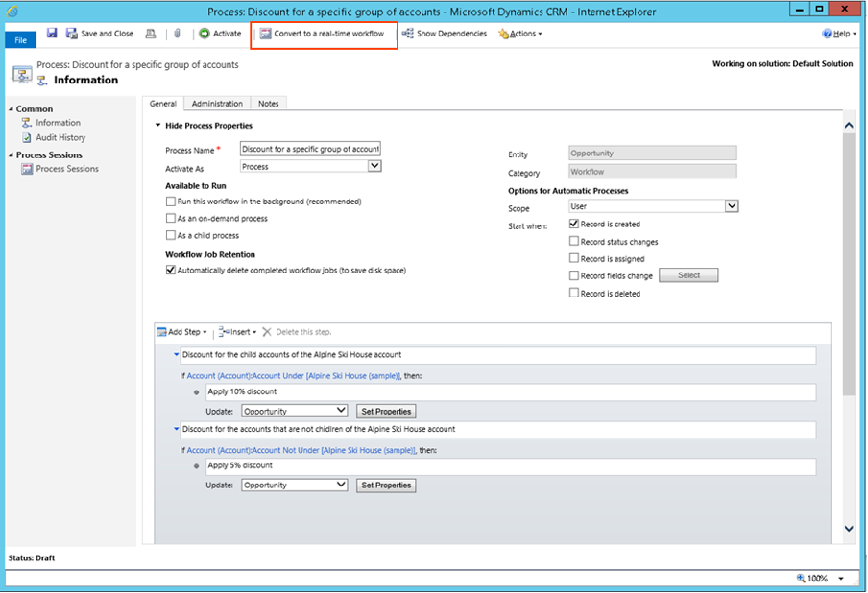Switch to the Administration tab
Image resolution: width=868 pixels, height=593 pixels.
tap(217, 104)
